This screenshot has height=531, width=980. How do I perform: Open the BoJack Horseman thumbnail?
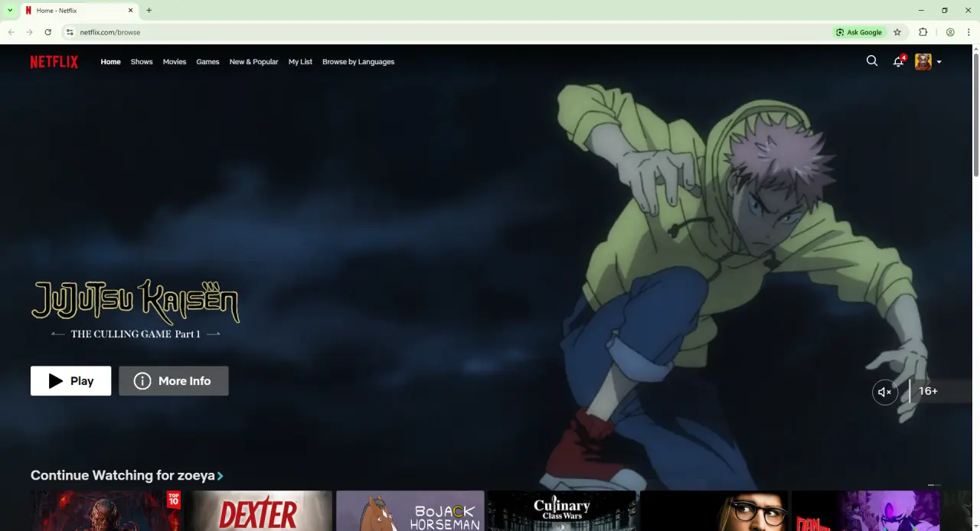[410, 510]
